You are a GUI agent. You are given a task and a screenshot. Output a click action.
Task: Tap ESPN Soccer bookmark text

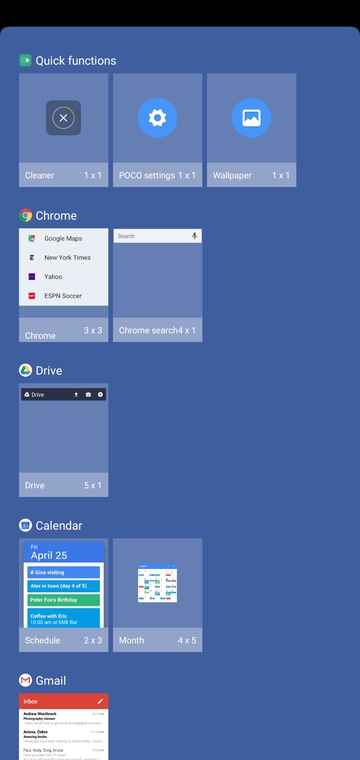point(63,296)
